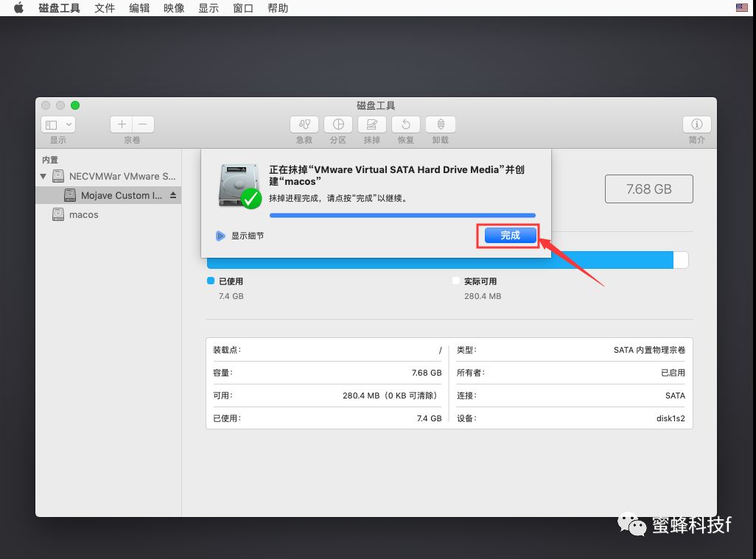Click the Restore (恢复) toolbar icon
This screenshot has height=559, width=756.
coord(405,124)
